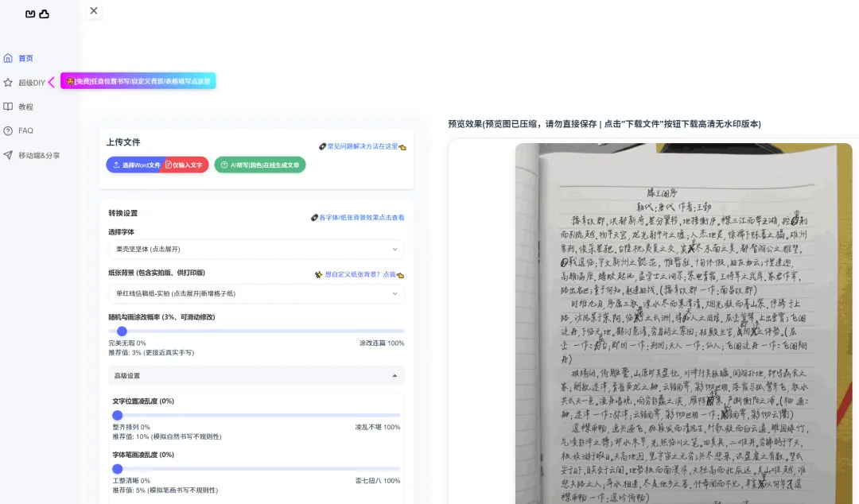The height and width of the screenshot is (504, 859).
Task: Click the question mark icon beside FAQ
Action: [8, 131]
